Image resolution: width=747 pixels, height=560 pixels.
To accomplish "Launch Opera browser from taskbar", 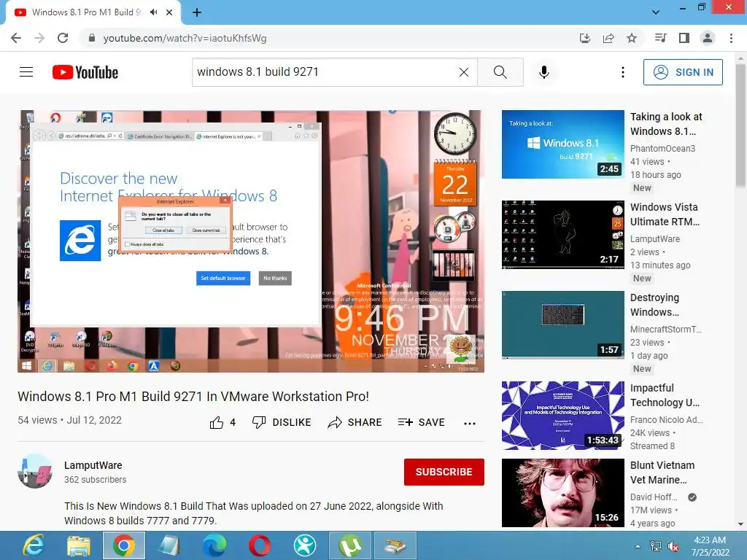I will pyautogui.click(x=260, y=545).
